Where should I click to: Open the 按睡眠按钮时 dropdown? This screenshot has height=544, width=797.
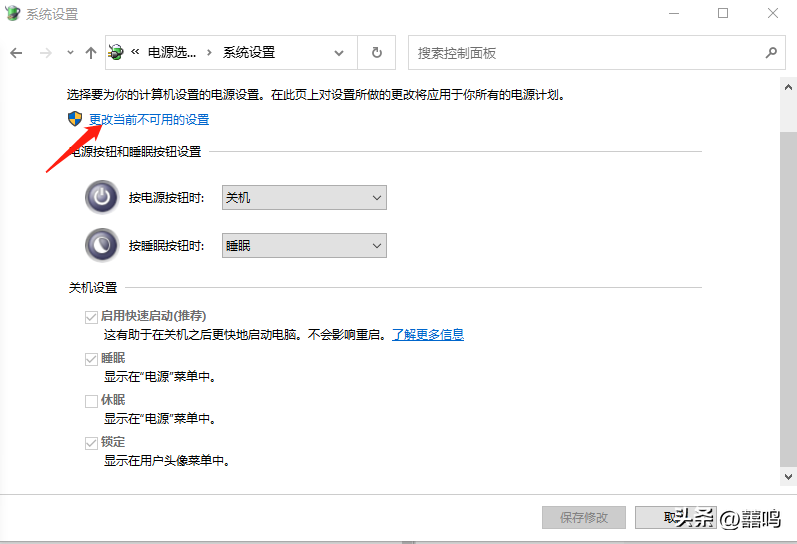coord(304,245)
